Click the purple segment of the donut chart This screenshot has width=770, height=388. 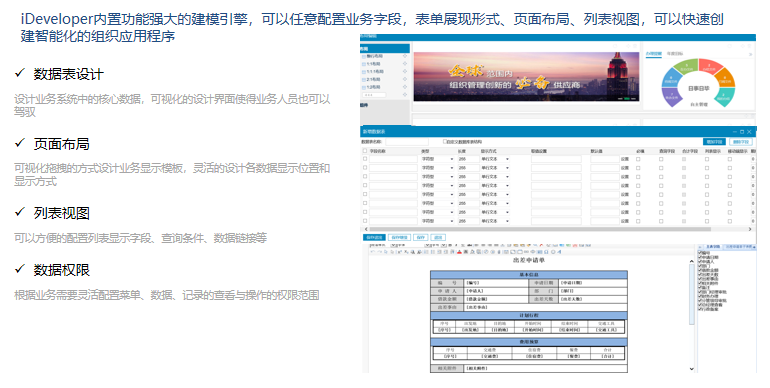(x=671, y=96)
